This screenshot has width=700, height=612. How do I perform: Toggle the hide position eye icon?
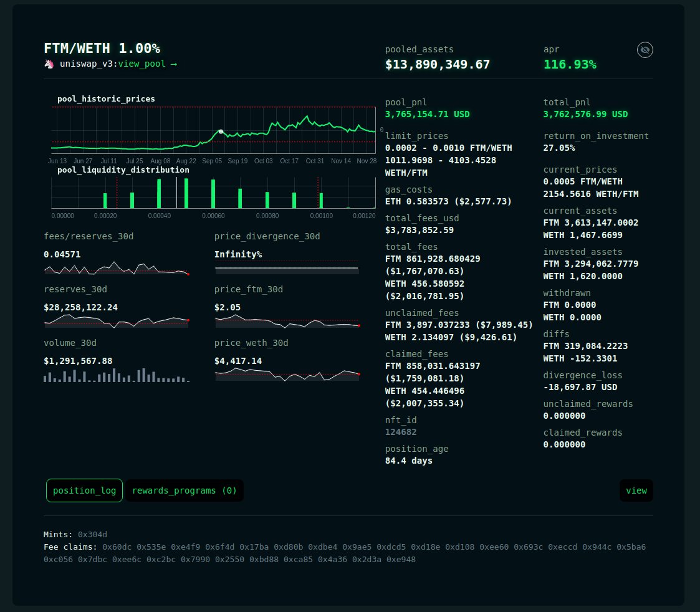[x=645, y=50]
